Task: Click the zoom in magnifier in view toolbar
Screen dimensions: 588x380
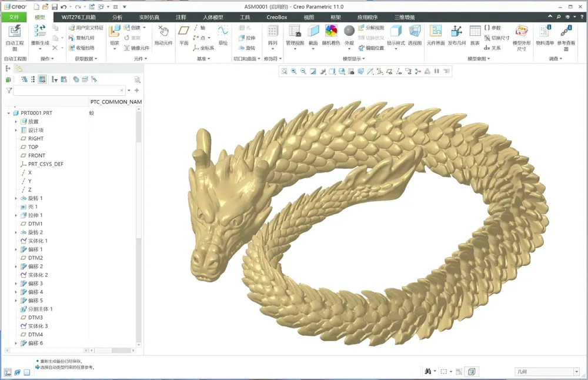Action: pyautogui.click(x=293, y=71)
